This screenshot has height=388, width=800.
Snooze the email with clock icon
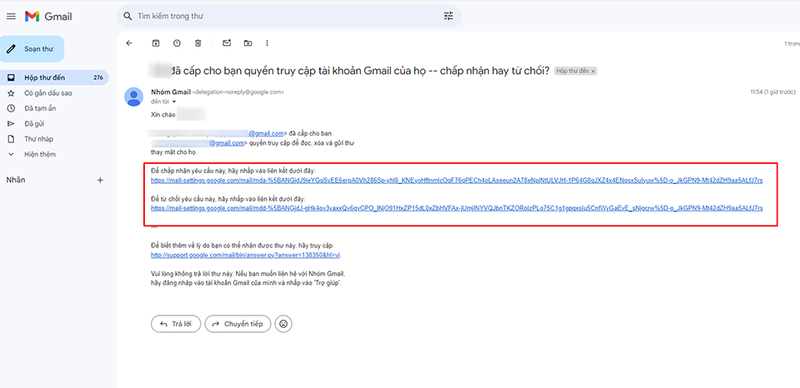tap(177, 43)
